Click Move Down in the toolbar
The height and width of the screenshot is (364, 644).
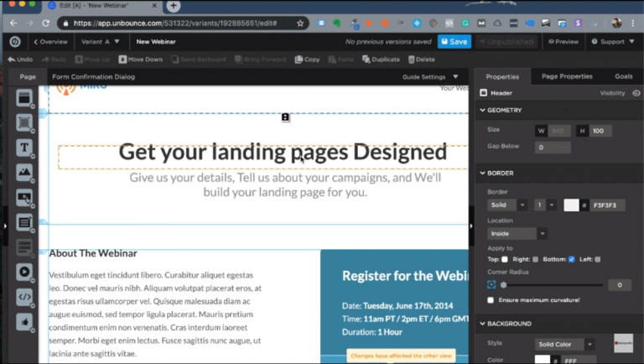pos(141,60)
